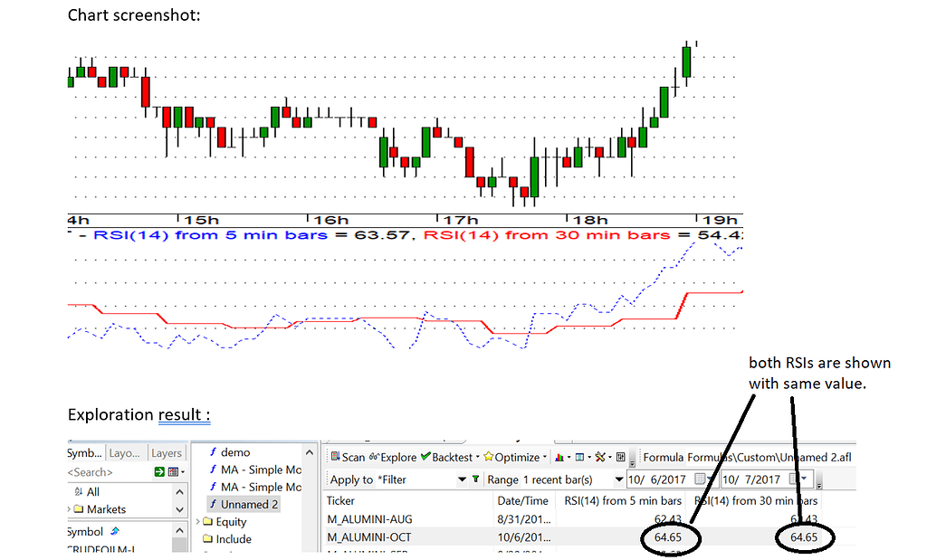Switch to the Layers tab
Image resolution: width=927 pixels, height=560 pixels.
166,453
